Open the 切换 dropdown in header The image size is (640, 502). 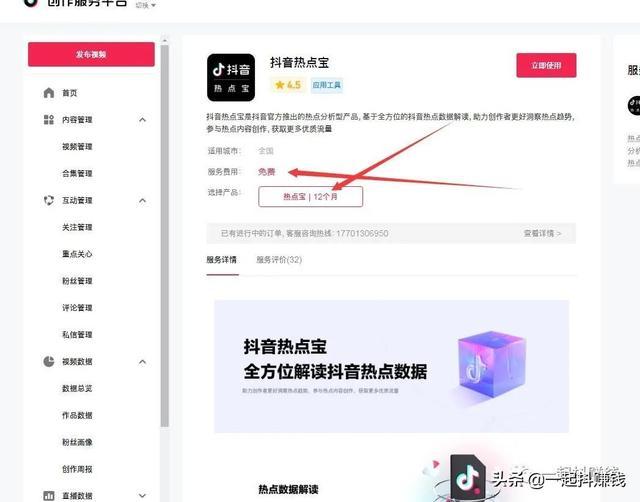(x=146, y=5)
